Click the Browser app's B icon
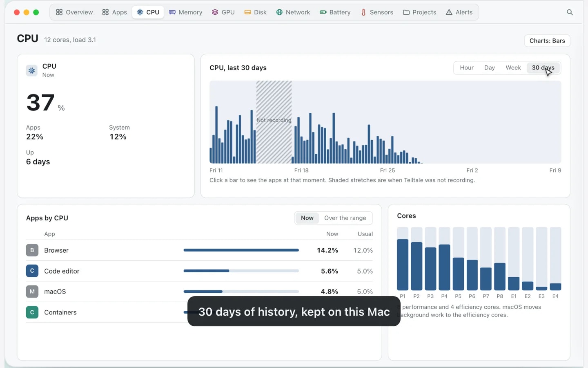588x368 pixels. tap(32, 250)
